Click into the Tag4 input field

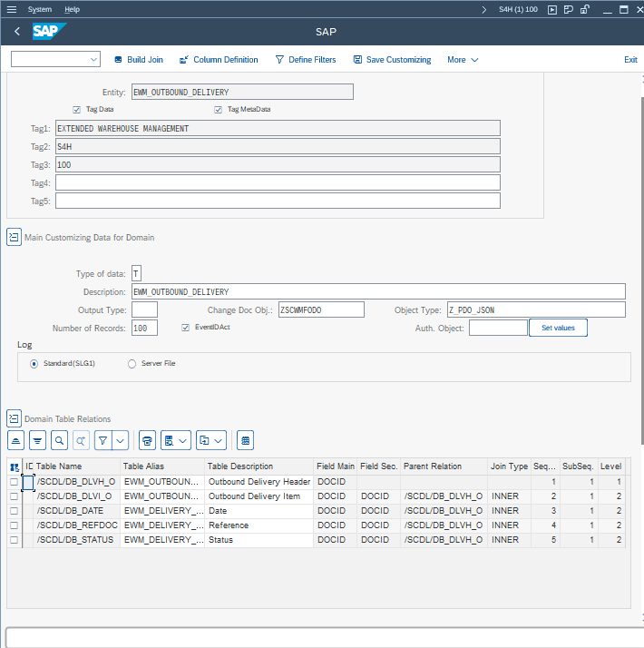(278, 182)
